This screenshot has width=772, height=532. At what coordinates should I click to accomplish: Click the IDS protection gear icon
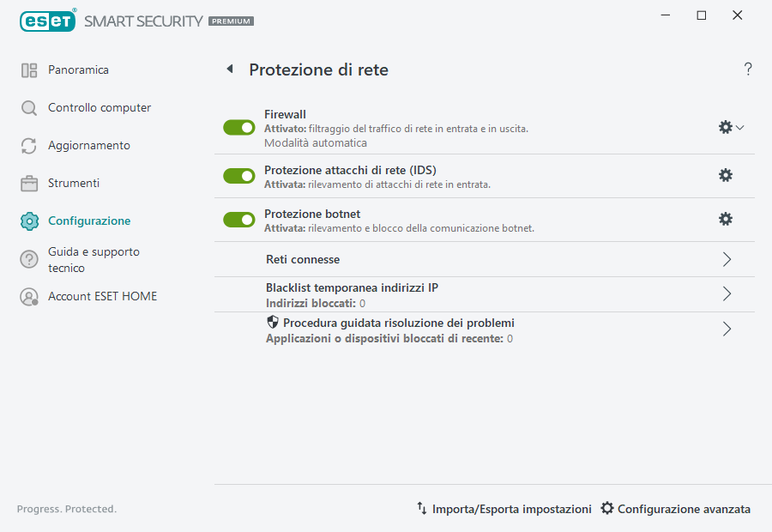pyautogui.click(x=726, y=175)
